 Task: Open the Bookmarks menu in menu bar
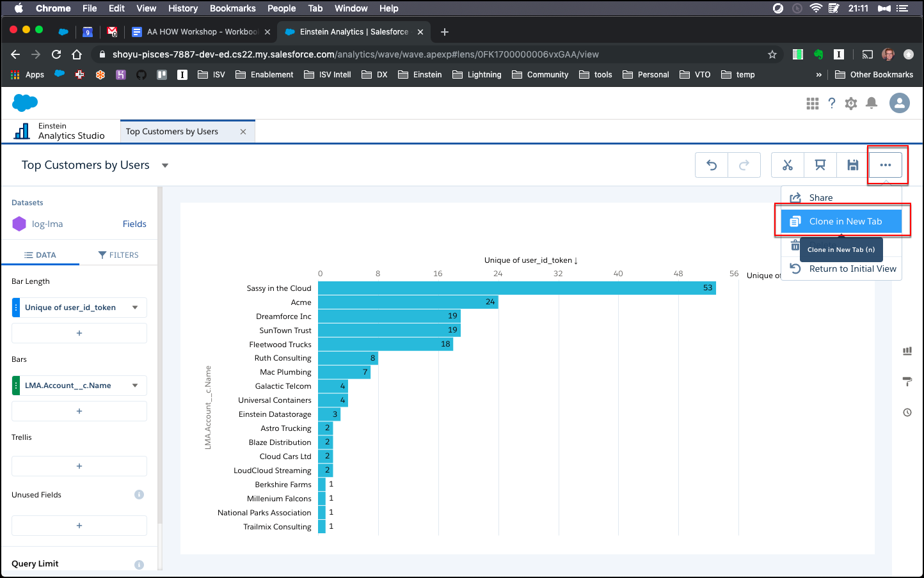(233, 8)
